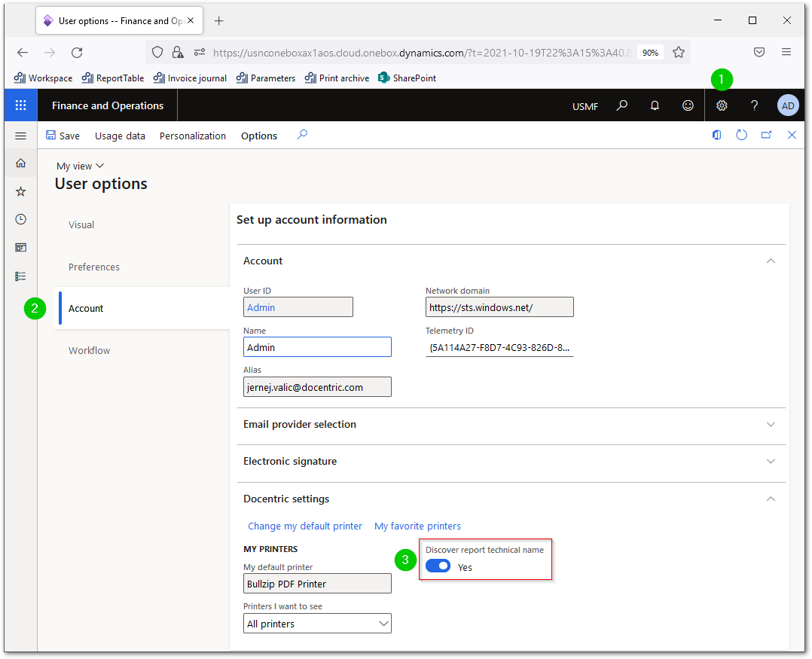The width and height of the screenshot is (812, 659).
Task: Open notifications bell
Action: point(655,105)
